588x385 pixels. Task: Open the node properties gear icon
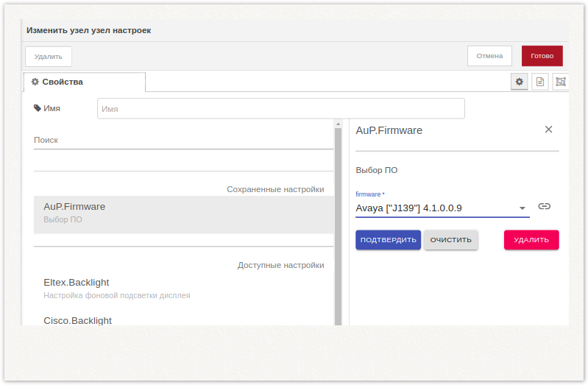click(520, 82)
